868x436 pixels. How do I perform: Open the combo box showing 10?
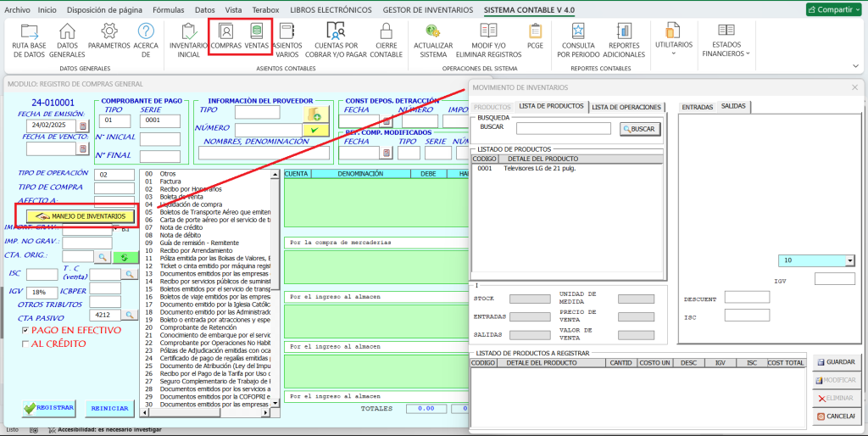(849, 261)
